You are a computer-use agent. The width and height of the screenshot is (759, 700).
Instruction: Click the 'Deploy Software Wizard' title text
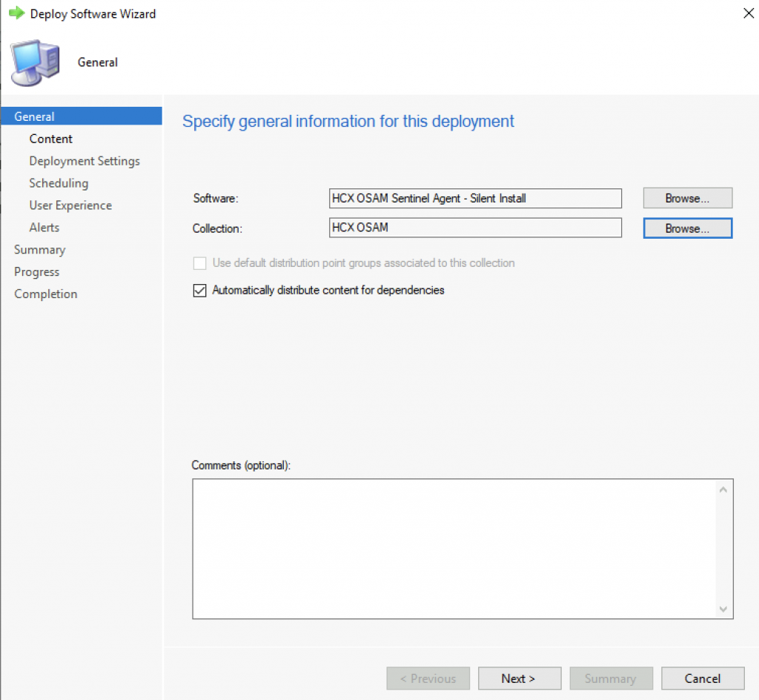coord(93,14)
